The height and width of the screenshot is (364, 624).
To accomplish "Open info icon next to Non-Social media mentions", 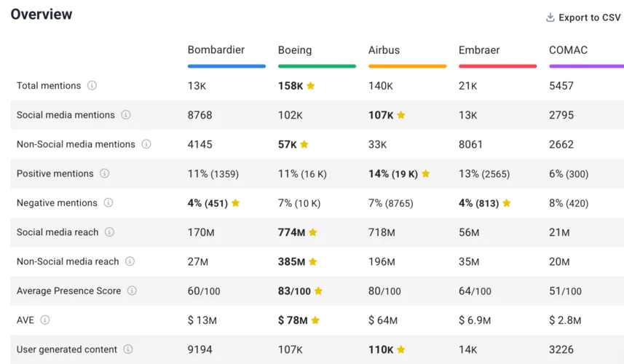I will pos(146,144).
